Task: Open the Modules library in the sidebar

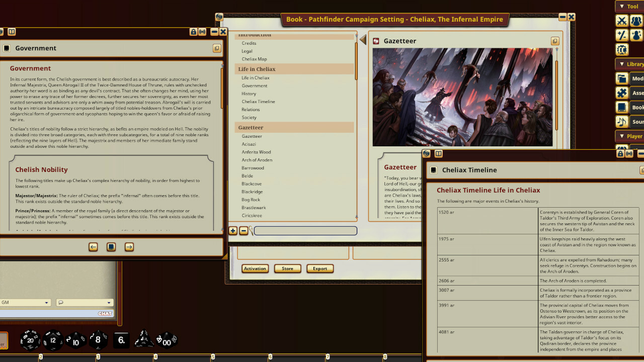Action: point(621,78)
